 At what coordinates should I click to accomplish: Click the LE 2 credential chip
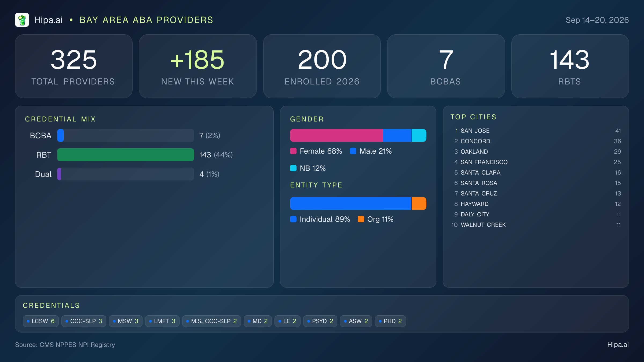click(287, 321)
